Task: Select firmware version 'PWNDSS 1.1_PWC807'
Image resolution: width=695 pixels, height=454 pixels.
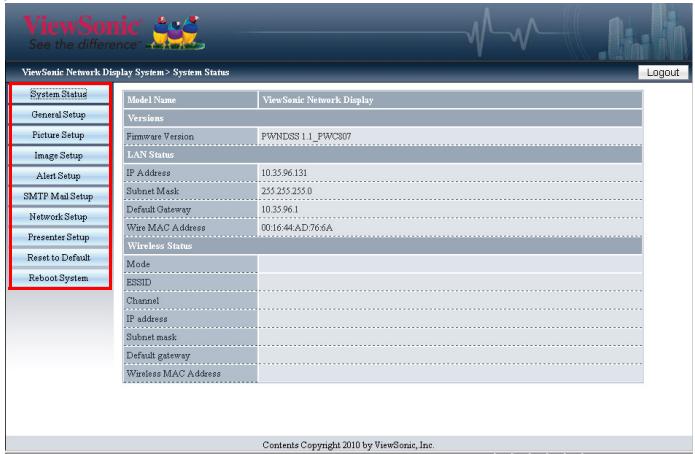Action: click(306, 136)
